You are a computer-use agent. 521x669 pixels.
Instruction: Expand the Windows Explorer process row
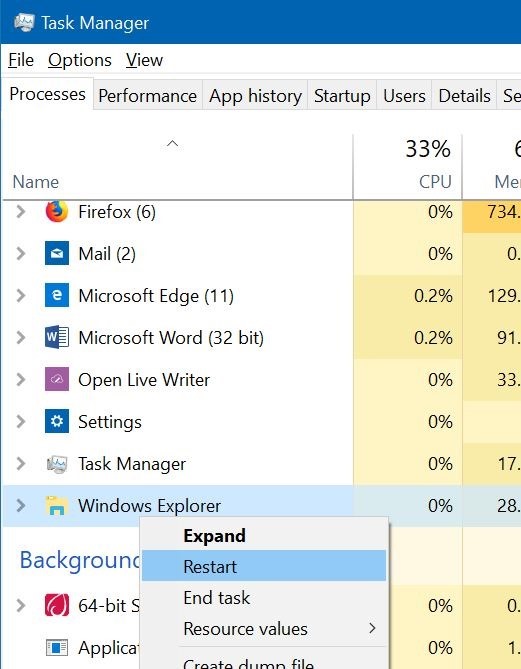[x=20, y=506]
